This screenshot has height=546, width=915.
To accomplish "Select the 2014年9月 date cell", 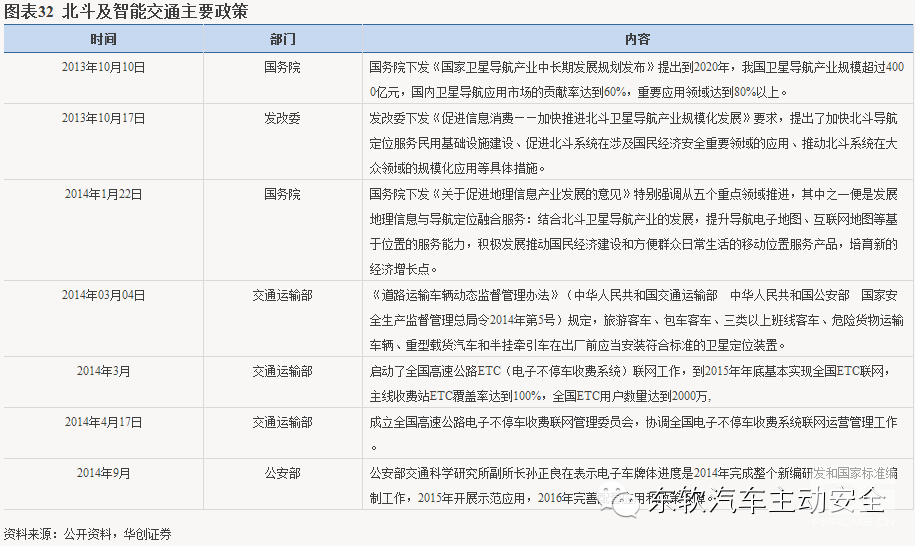I will click(103, 473).
